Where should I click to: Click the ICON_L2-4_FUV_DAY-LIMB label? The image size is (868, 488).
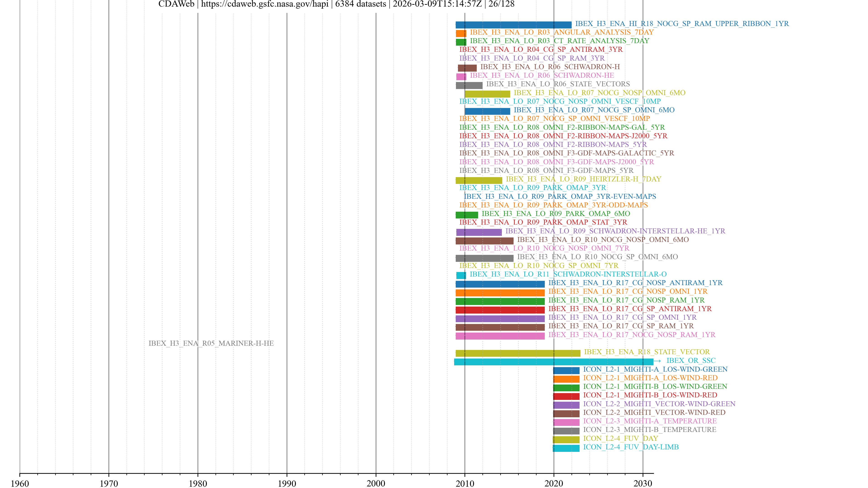tap(631, 447)
